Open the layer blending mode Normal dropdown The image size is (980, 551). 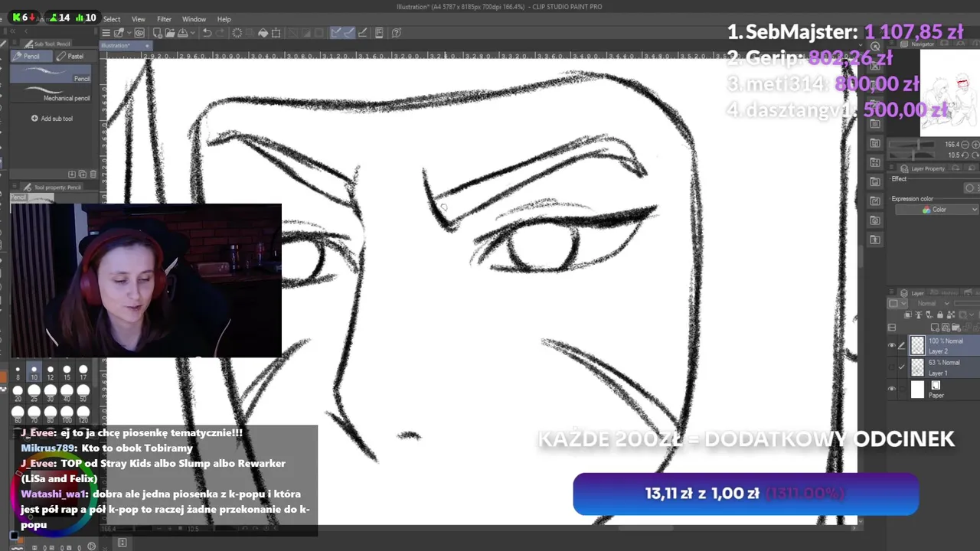coord(933,304)
